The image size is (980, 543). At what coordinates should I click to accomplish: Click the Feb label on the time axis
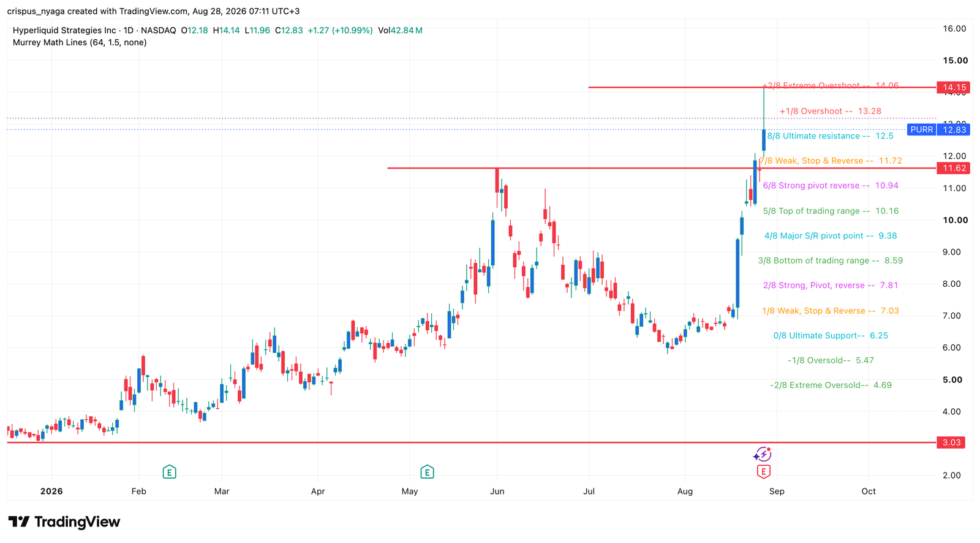(139, 491)
